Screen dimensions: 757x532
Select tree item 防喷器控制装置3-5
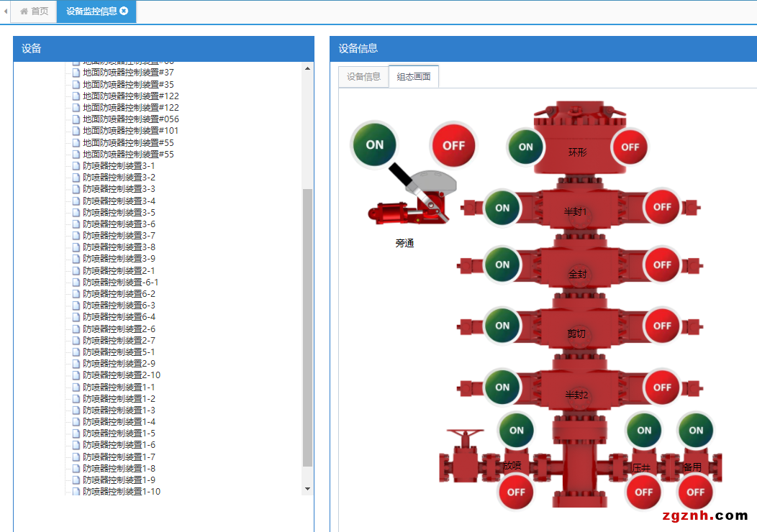click(119, 213)
